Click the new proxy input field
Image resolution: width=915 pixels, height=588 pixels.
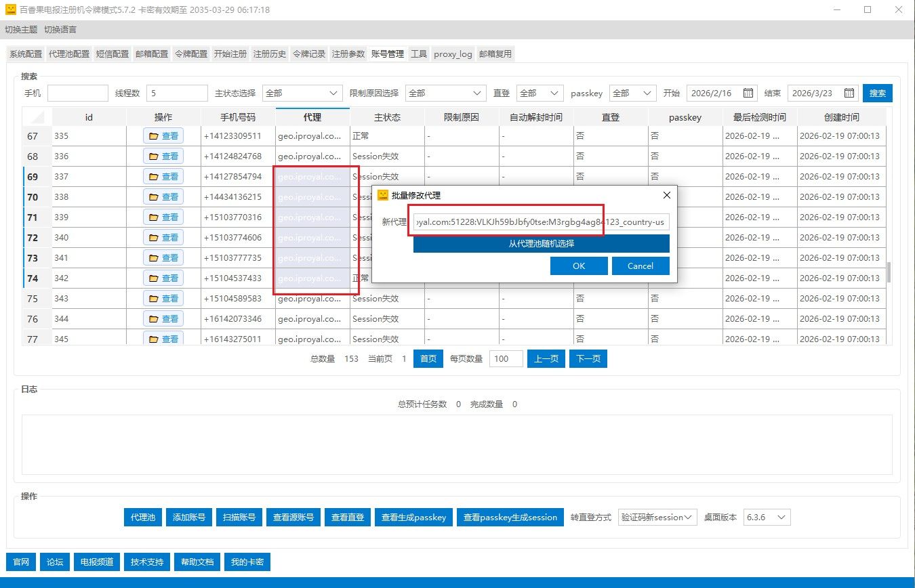coord(541,222)
